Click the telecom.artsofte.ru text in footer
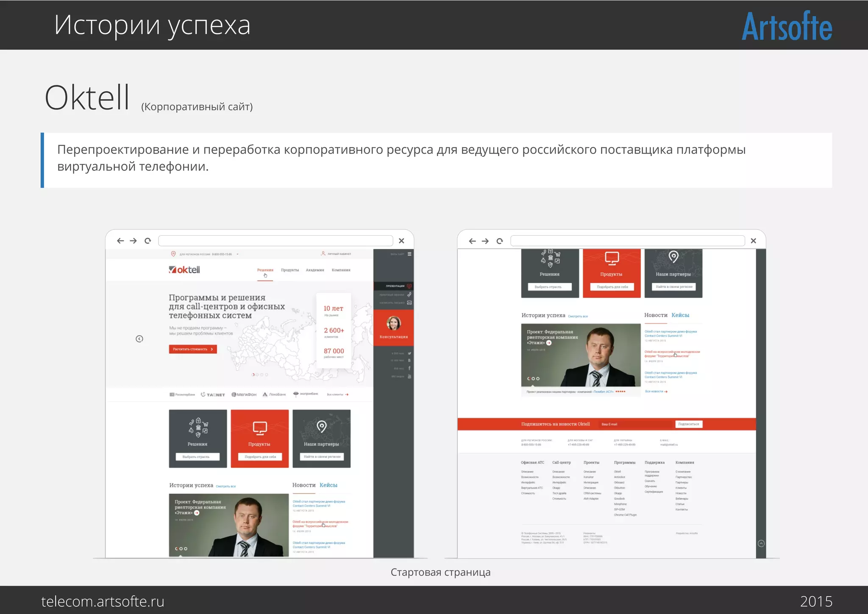The height and width of the screenshot is (614, 868). coord(103,601)
